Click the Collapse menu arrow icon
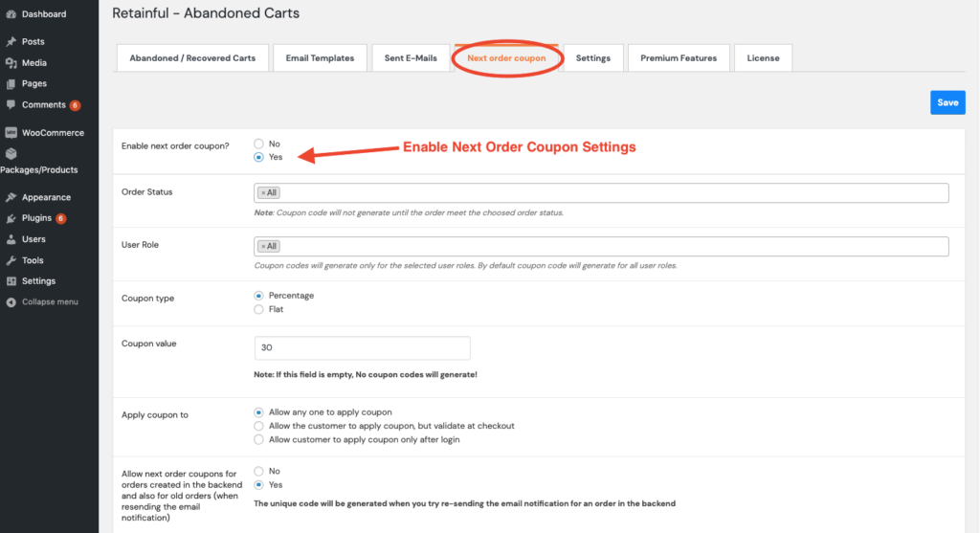Image resolution: width=980 pixels, height=533 pixels. click(11, 301)
